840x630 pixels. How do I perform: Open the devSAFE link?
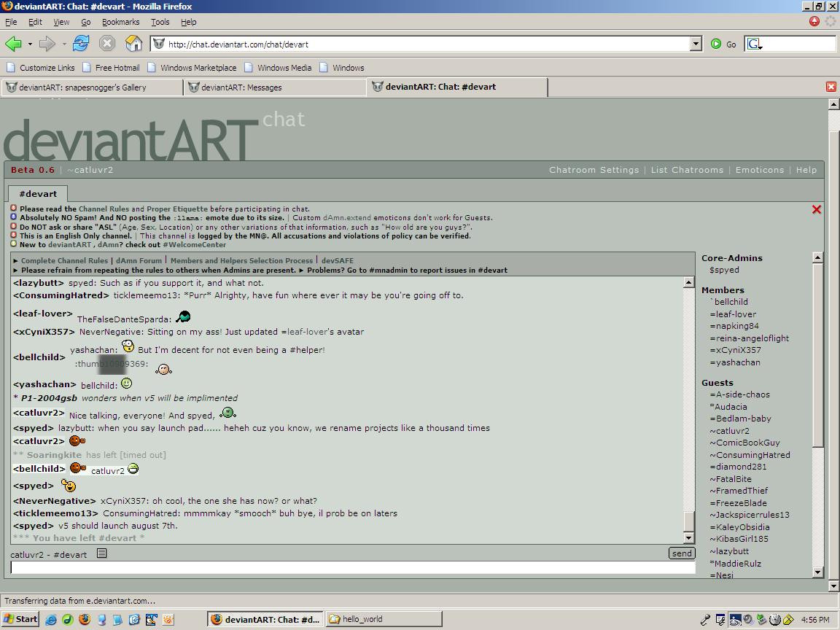click(x=338, y=261)
